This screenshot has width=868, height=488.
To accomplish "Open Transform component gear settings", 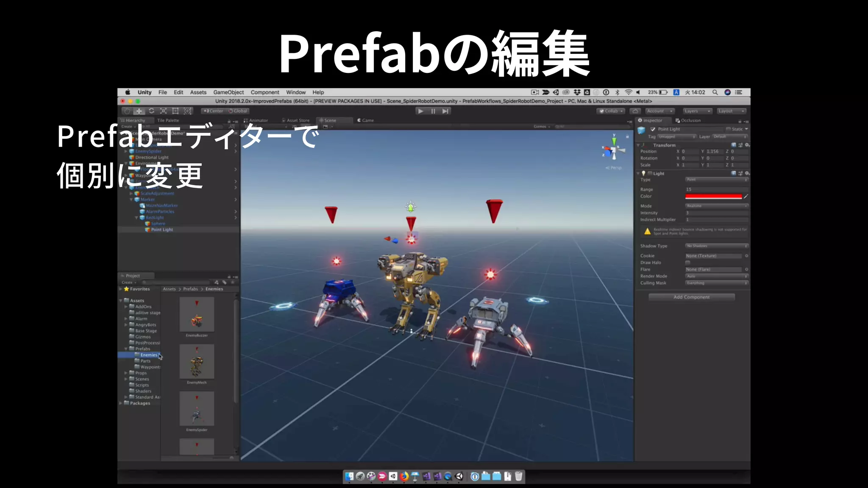I will (747, 145).
